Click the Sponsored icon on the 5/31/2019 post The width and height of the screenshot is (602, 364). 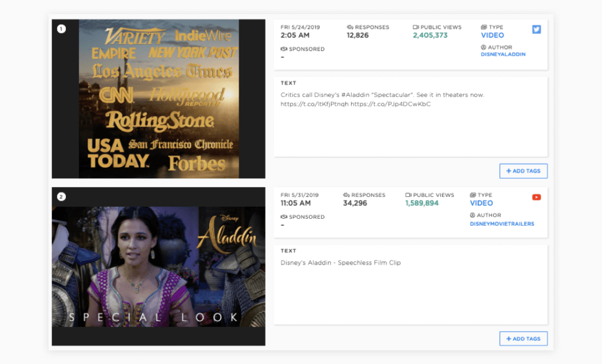pyautogui.click(x=284, y=217)
